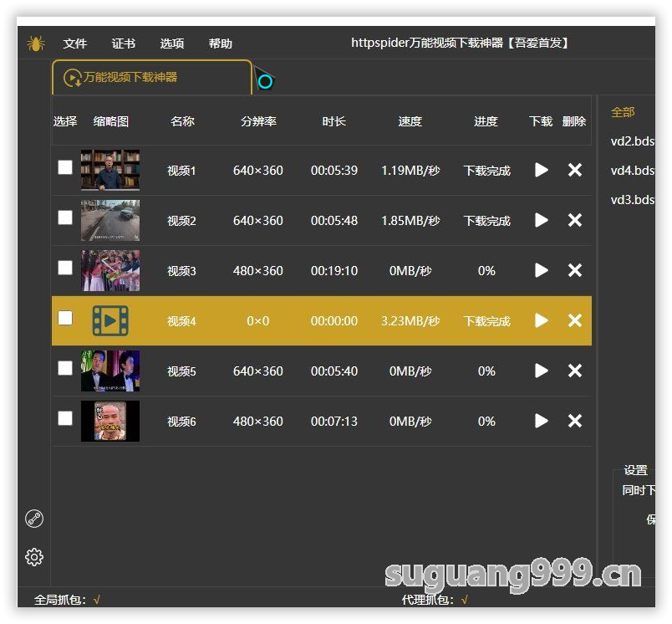Check the checkbox for 视频1
The height and width of the screenshot is (624, 672).
[65, 167]
